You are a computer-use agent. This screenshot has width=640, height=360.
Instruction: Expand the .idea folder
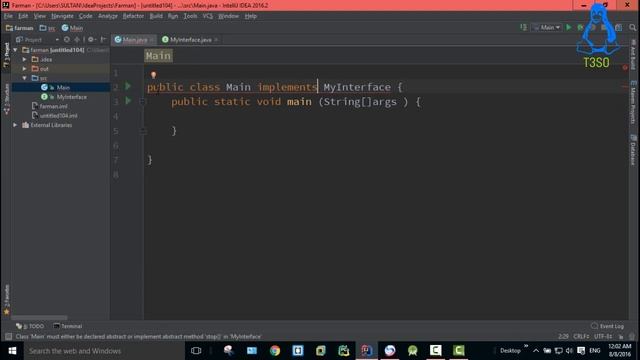[24, 59]
